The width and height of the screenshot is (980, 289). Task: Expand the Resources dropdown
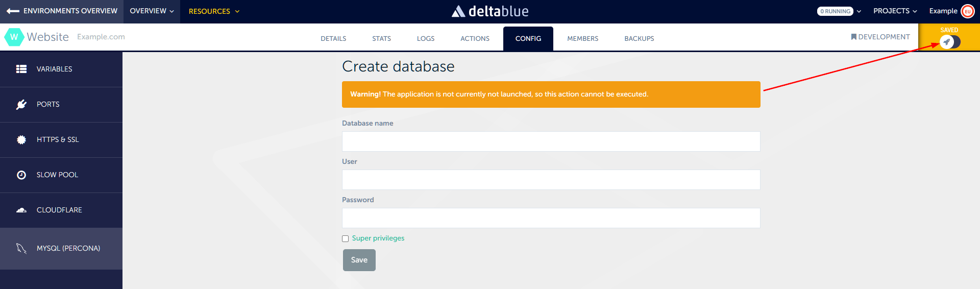point(214,11)
